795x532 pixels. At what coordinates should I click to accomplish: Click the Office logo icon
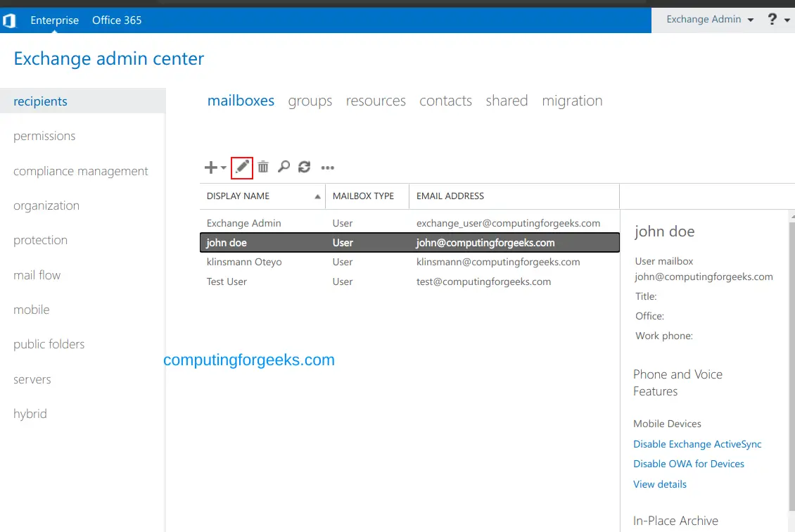tap(9, 20)
